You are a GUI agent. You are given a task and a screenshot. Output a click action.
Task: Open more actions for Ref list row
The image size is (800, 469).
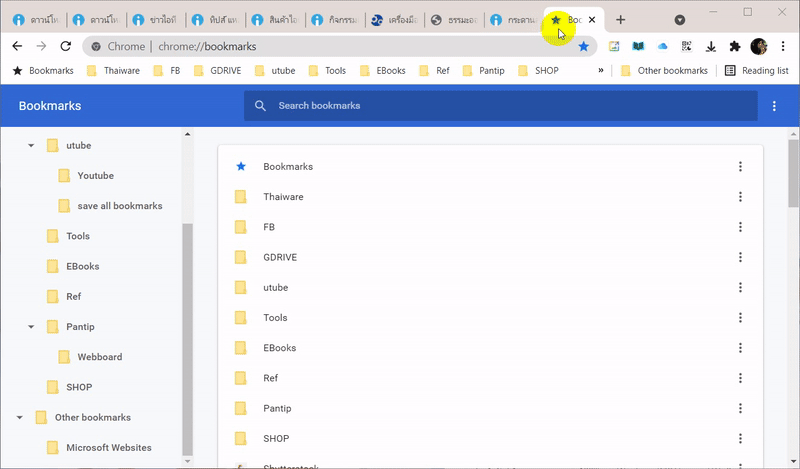(740, 378)
